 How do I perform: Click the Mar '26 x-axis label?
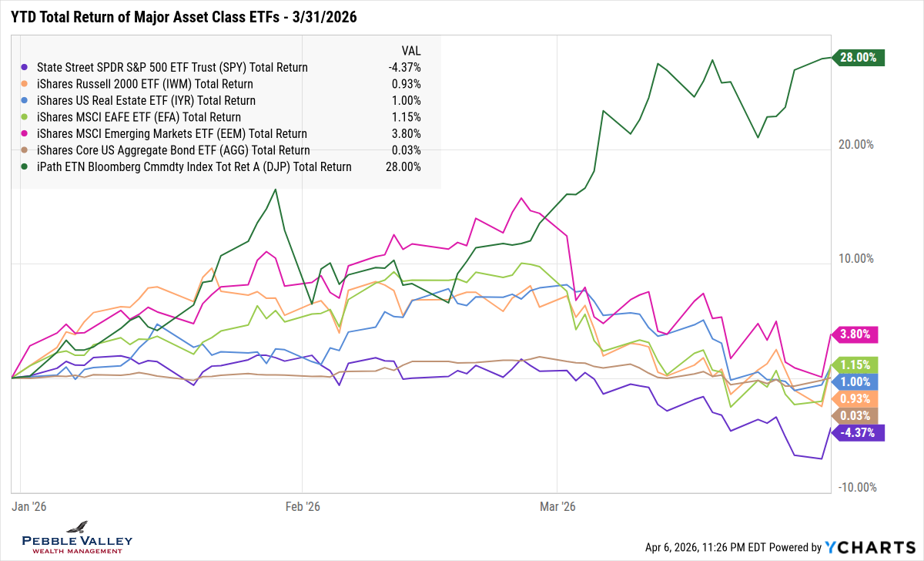click(558, 506)
